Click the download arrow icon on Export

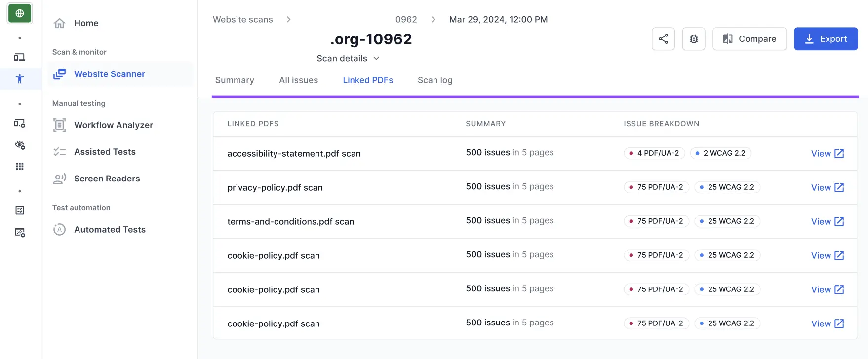click(809, 39)
